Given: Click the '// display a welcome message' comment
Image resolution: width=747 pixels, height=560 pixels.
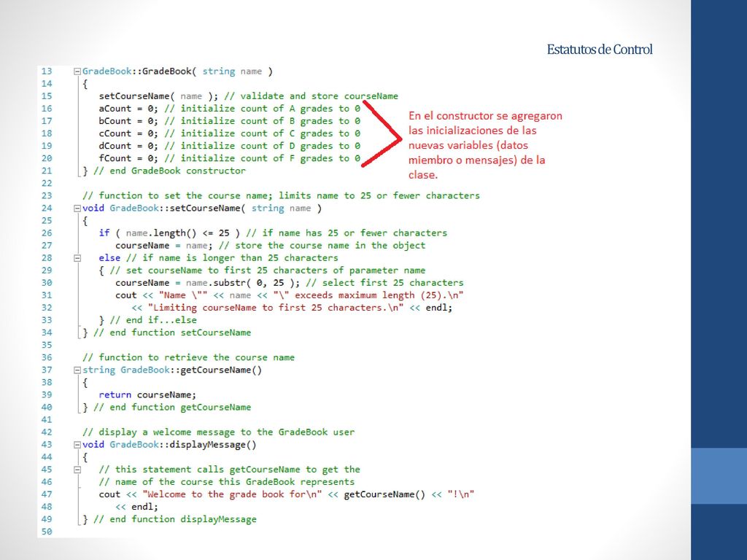Looking at the screenshot, I should coord(219,432).
